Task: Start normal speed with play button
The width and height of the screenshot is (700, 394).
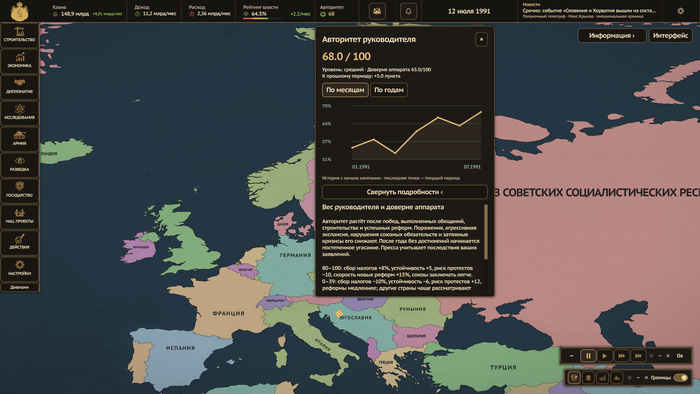Action: [x=604, y=356]
